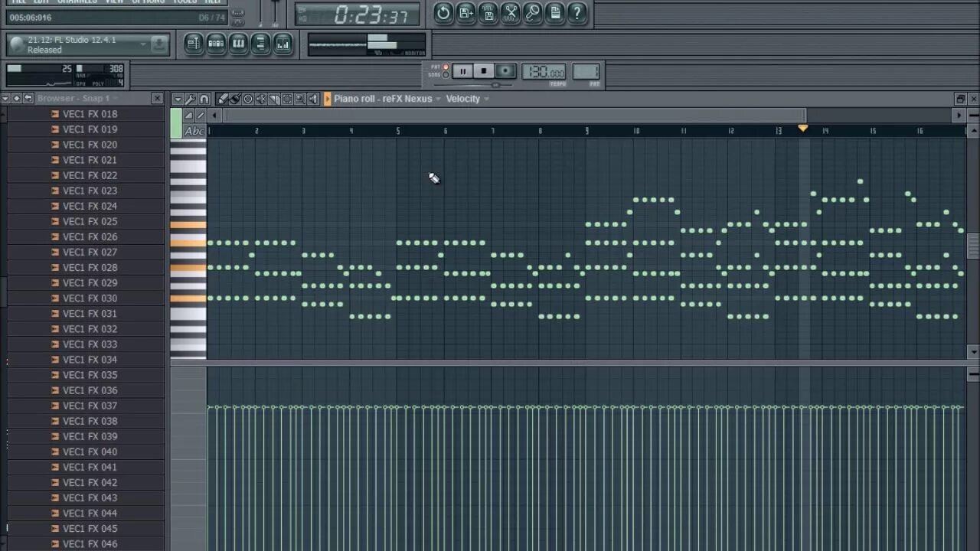
Task: Show the piano roll window icon
Action: click(238, 44)
